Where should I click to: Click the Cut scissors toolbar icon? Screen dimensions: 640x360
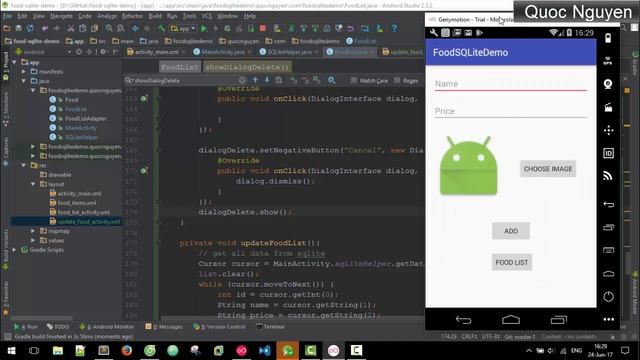coord(71,29)
